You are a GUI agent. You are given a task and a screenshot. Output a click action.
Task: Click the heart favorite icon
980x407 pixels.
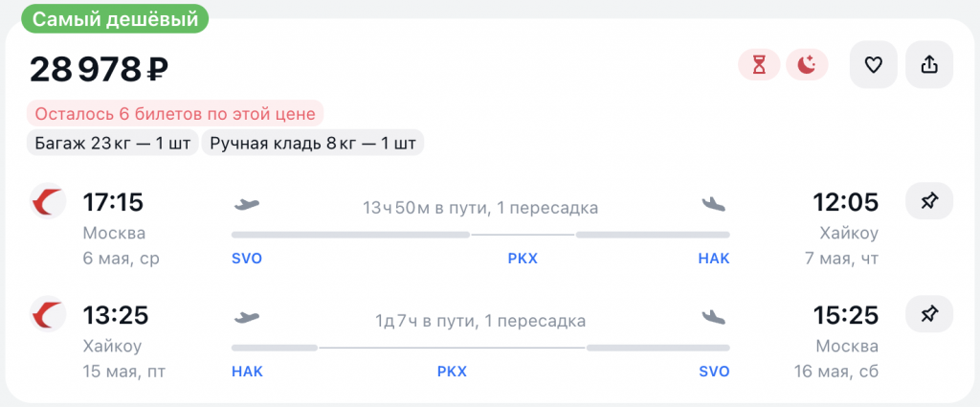(x=873, y=65)
